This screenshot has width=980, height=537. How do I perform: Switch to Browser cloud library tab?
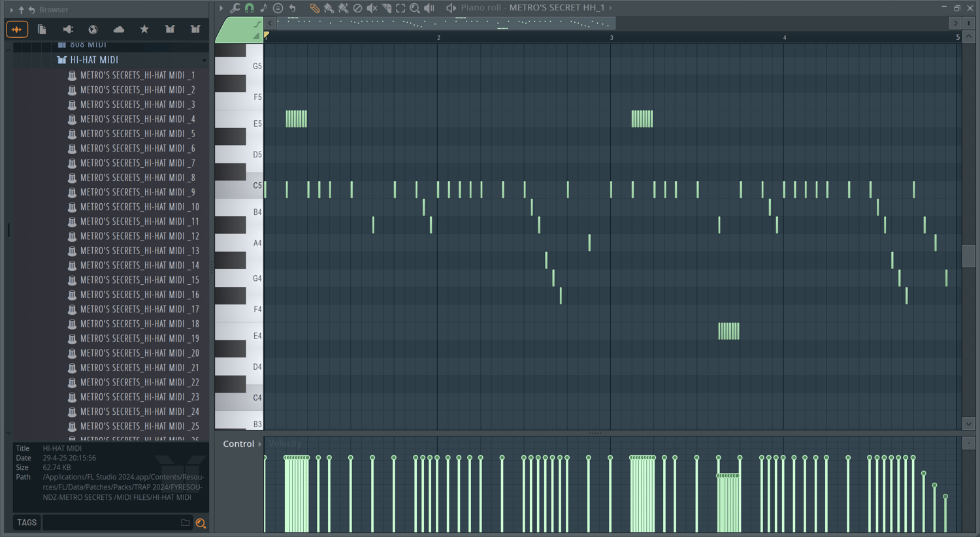(x=119, y=29)
